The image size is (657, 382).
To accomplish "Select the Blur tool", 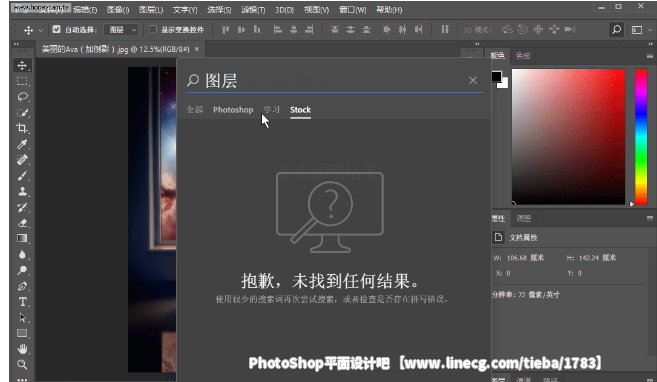I will 22,254.
